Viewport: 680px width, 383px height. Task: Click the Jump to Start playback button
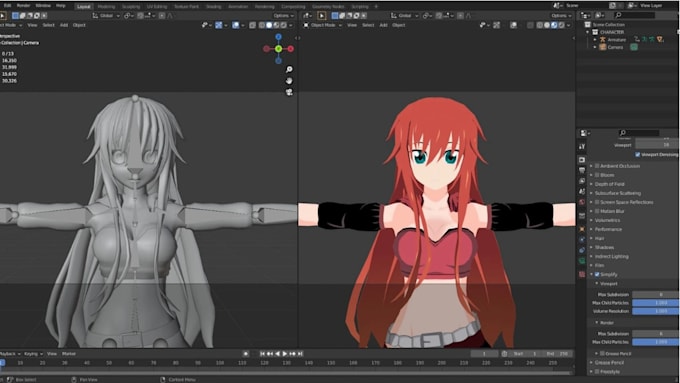coord(262,354)
